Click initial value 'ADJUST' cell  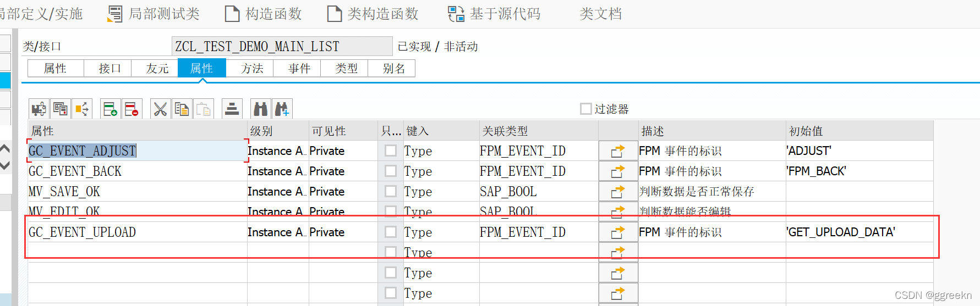coord(859,151)
